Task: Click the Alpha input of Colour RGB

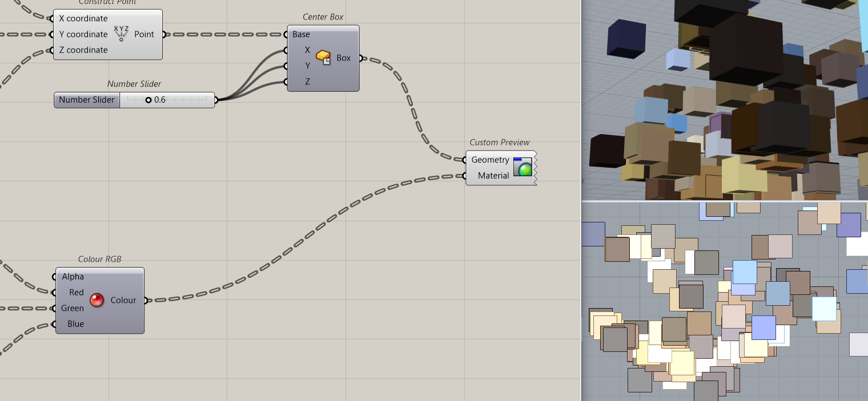Action: [73, 277]
